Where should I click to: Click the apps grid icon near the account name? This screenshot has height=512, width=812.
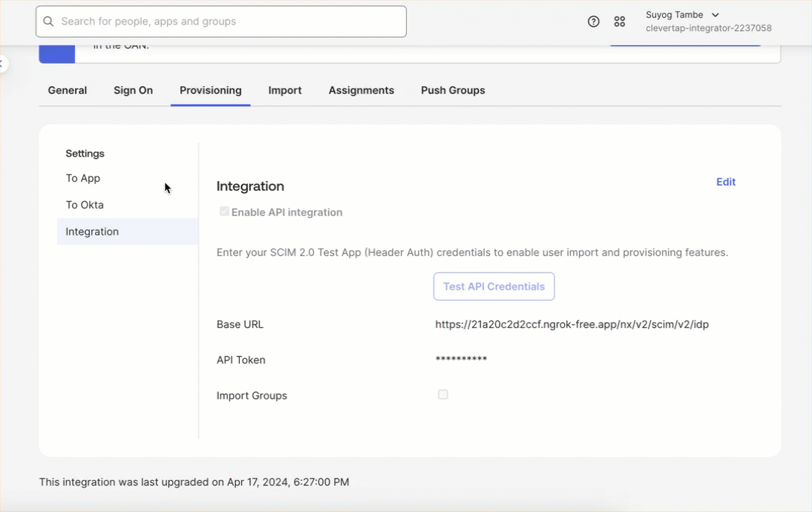(620, 21)
